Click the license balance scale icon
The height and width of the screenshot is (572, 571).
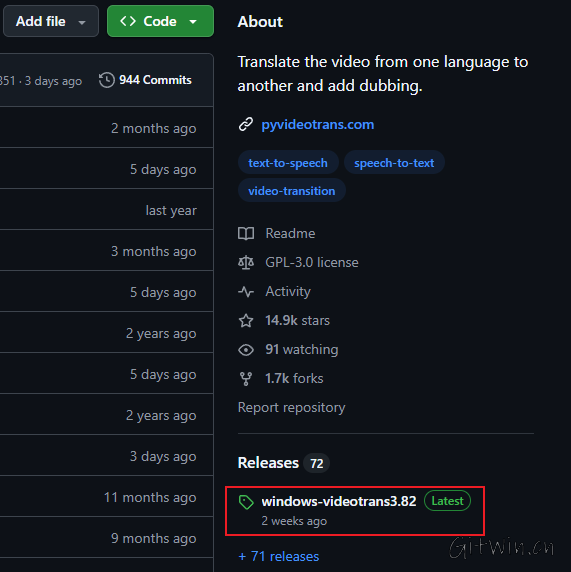tap(246, 262)
